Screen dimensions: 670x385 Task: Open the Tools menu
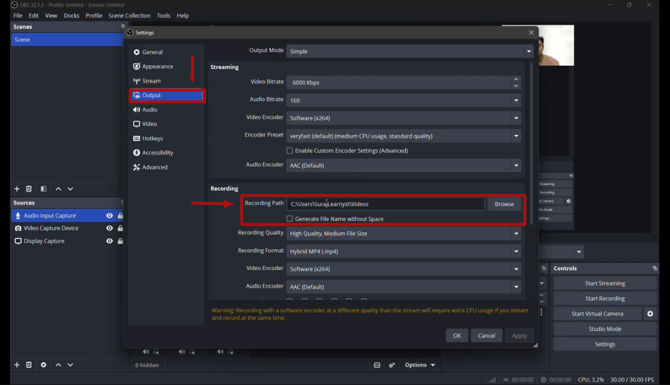pos(163,15)
